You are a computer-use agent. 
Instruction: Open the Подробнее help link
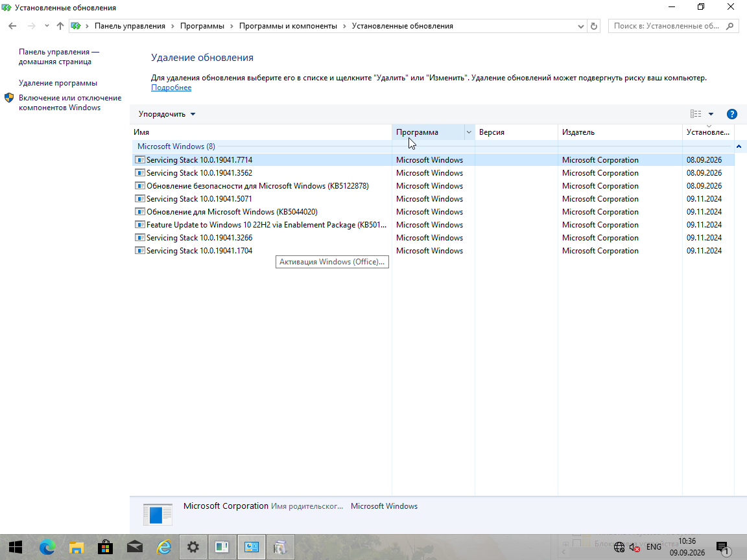point(171,87)
